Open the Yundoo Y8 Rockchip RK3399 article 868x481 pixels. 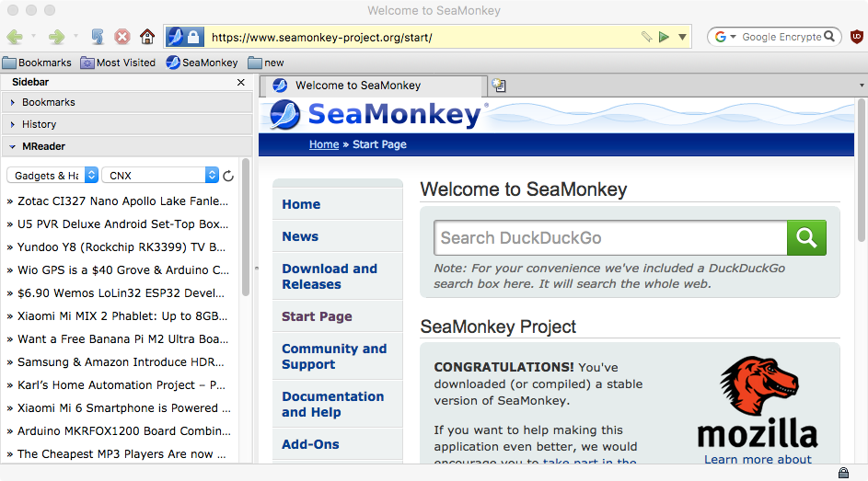pos(122,247)
